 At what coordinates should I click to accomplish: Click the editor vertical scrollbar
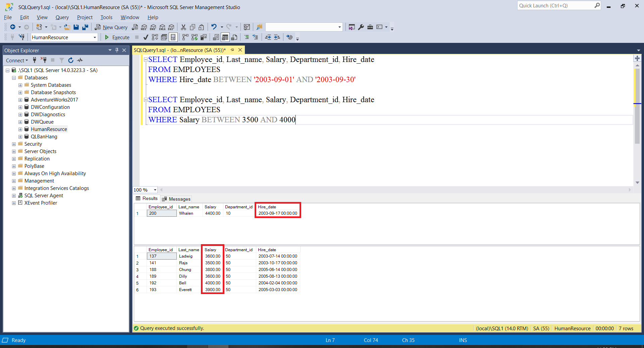pos(637,117)
